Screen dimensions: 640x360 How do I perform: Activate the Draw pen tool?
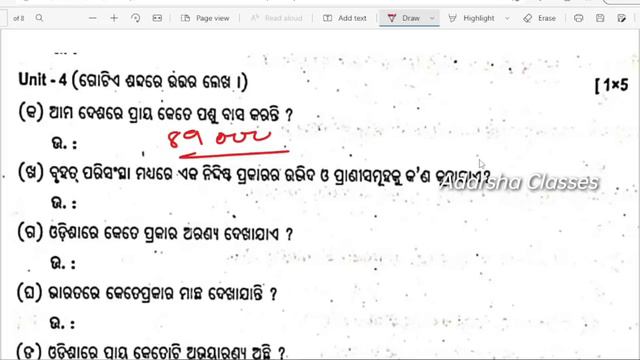click(403, 18)
